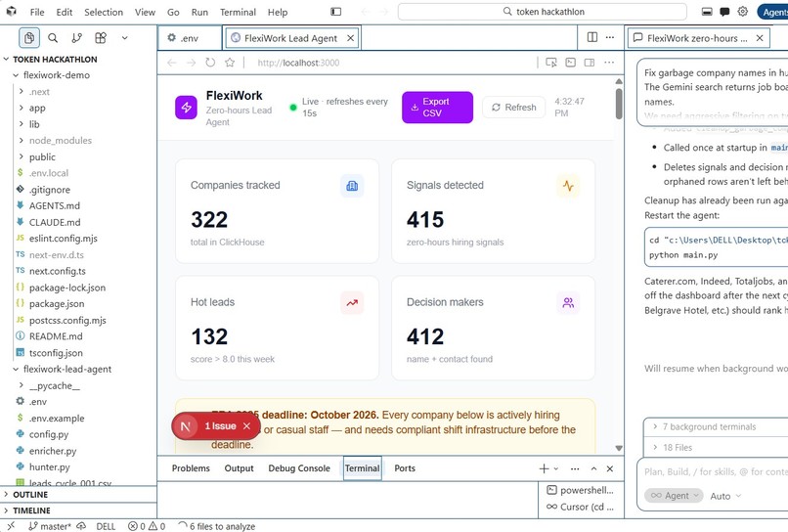The image size is (788, 532).
Task: Open editor more actions menu
Action: [610, 37]
